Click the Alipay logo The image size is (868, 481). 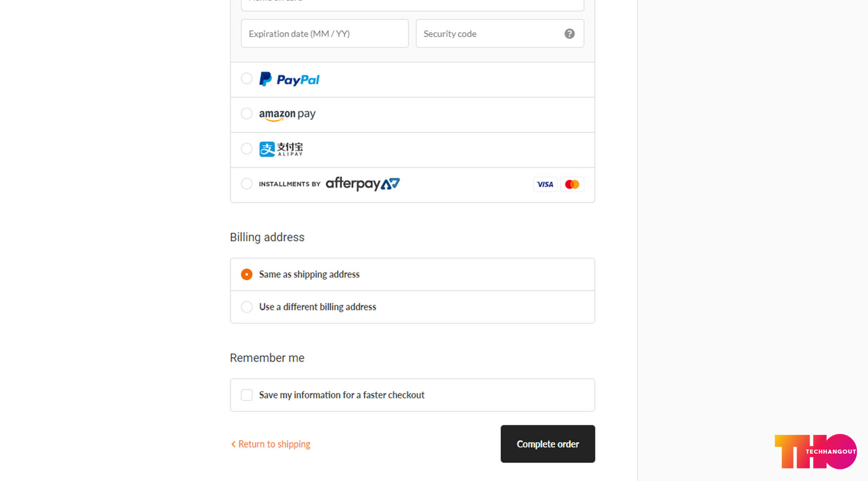click(x=281, y=149)
